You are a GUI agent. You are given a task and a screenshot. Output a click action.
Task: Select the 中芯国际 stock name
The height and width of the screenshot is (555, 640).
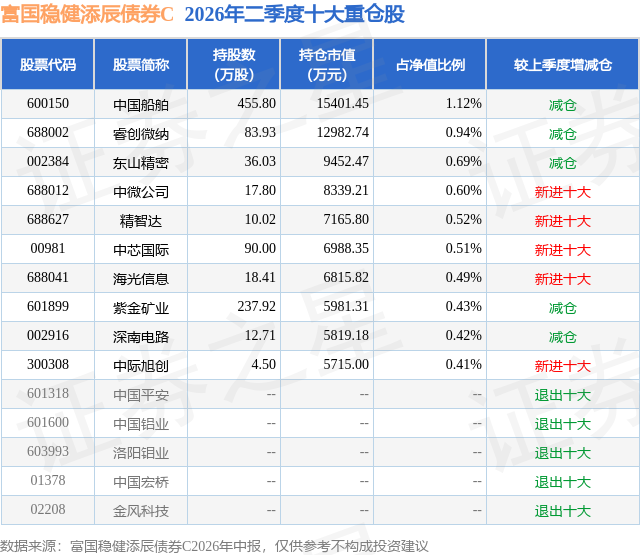(x=141, y=250)
